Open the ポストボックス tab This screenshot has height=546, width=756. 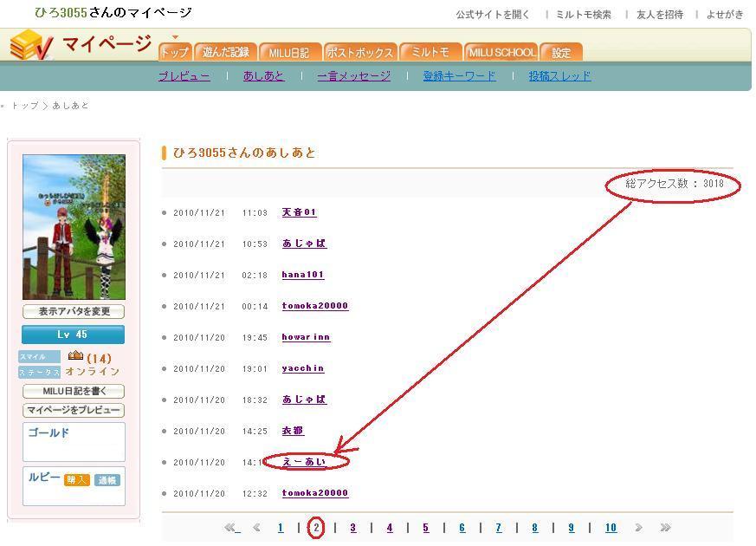tap(361, 53)
